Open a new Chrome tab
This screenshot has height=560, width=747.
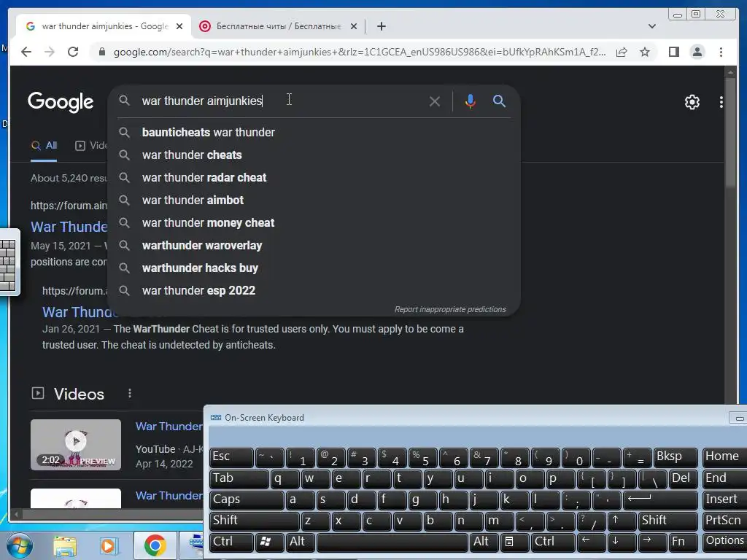[381, 26]
